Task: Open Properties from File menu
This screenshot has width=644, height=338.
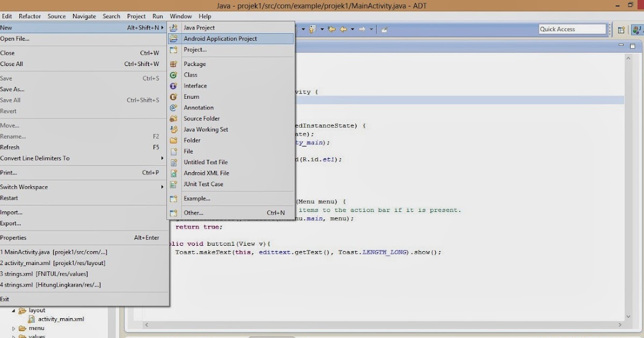Action: point(85,238)
